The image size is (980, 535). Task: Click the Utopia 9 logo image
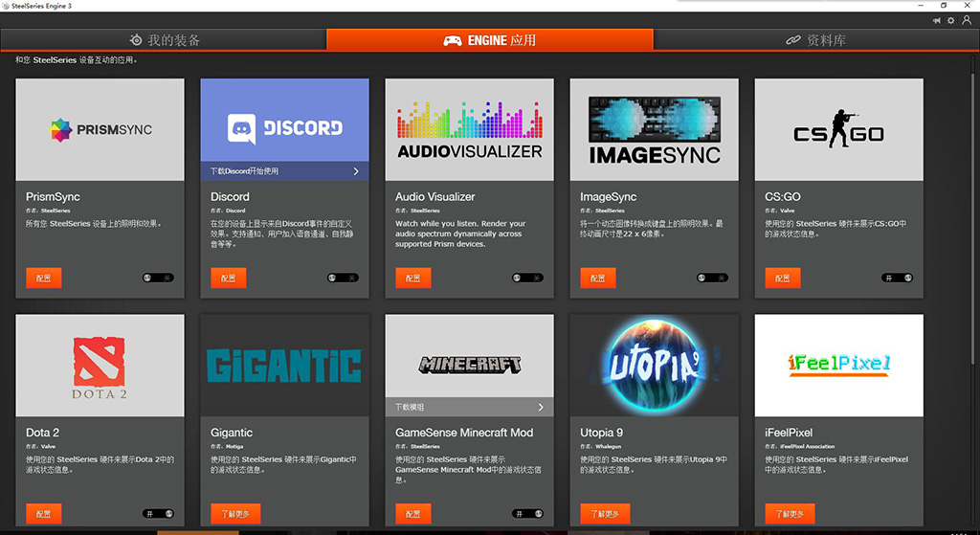point(654,366)
